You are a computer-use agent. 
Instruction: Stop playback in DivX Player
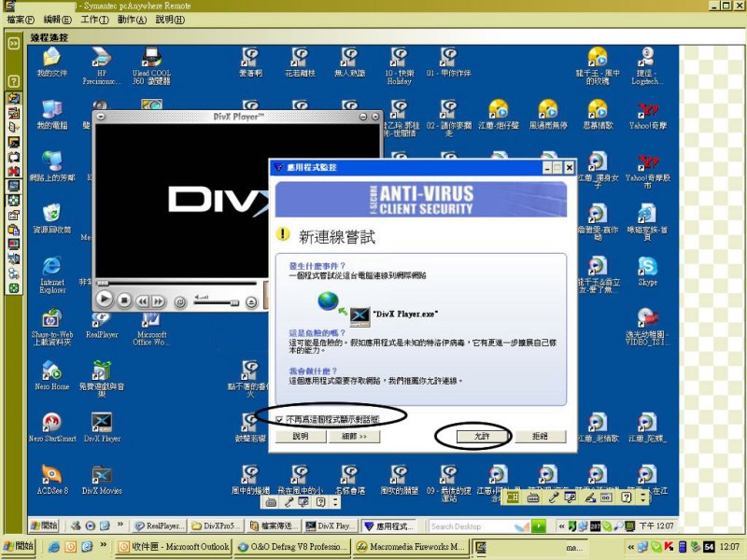click(x=124, y=301)
